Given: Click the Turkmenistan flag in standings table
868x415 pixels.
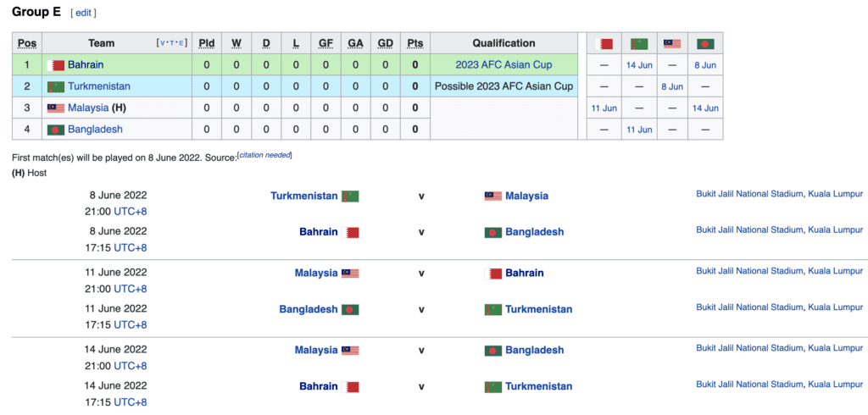Looking at the screenshot, I should 56,87.
